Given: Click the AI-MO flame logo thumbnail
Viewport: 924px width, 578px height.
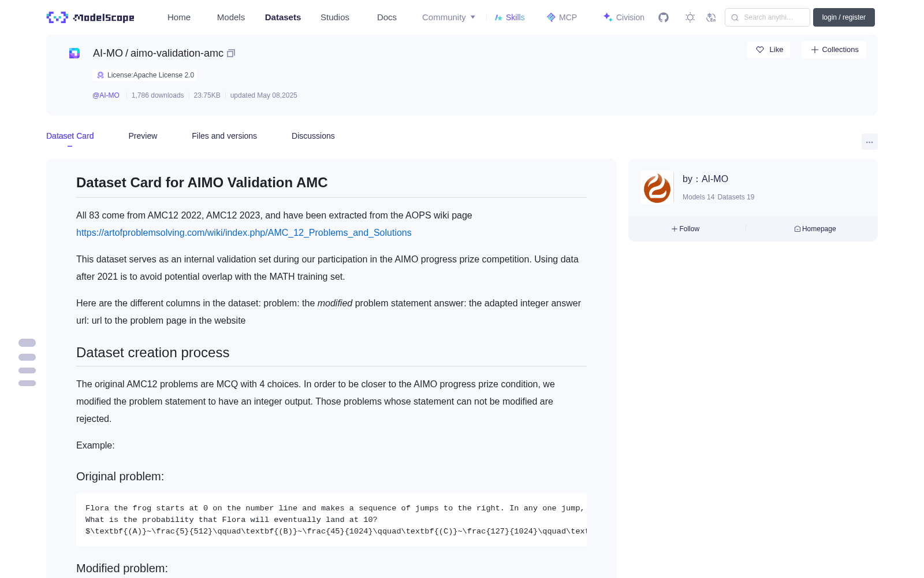Looking at the screenshot, I should [657, 187].
